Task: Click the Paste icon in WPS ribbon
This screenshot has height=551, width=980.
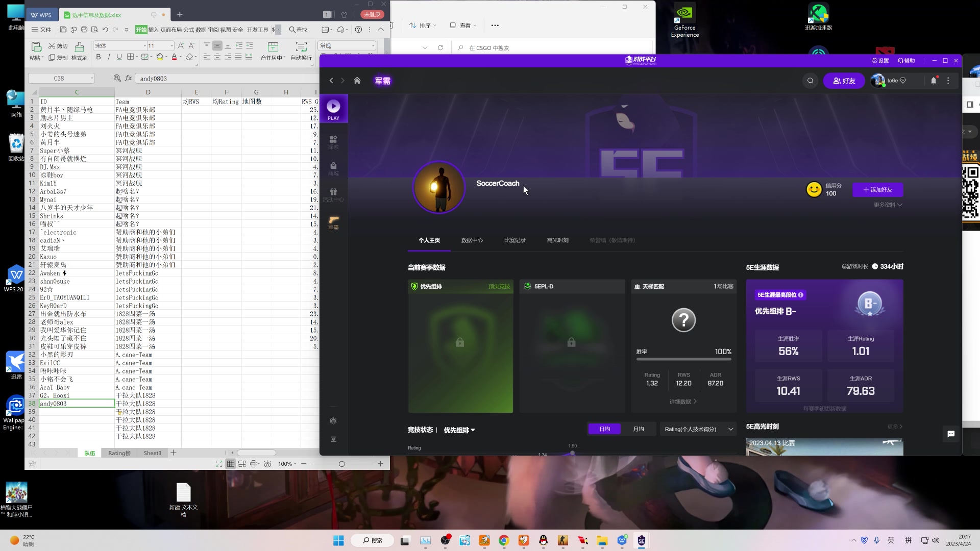Action: (36, 47)
